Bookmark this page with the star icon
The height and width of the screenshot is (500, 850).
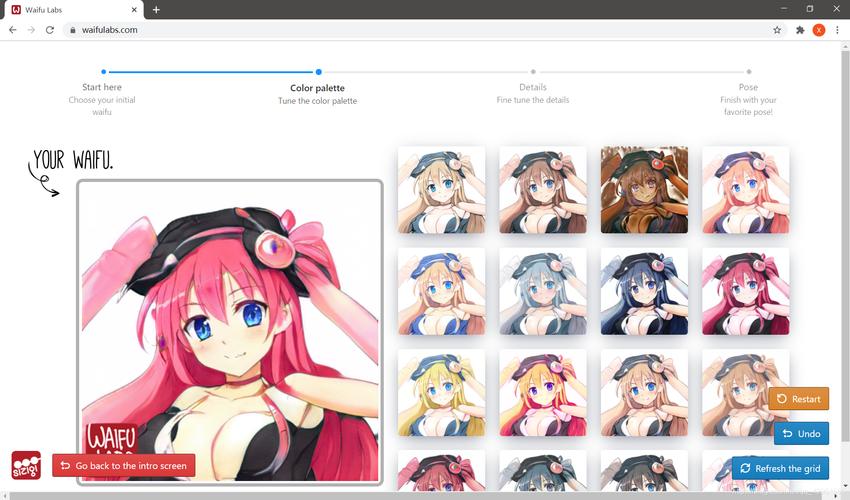click(777, 30)
